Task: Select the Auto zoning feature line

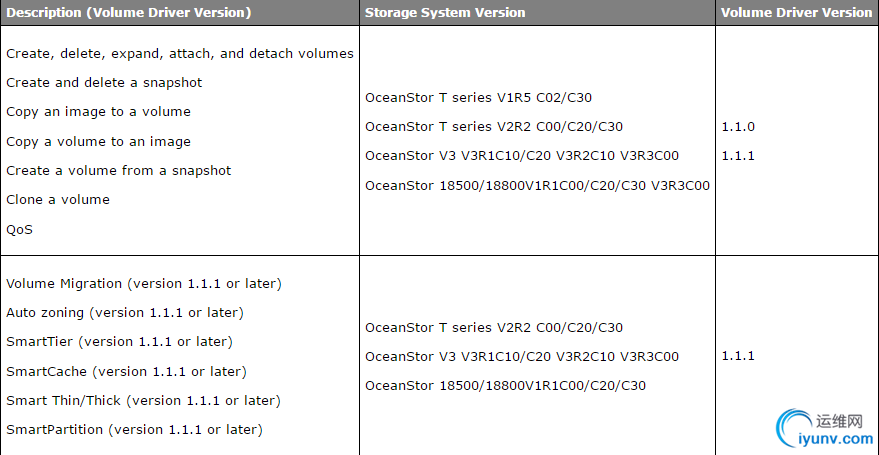Action: point(125,313)
